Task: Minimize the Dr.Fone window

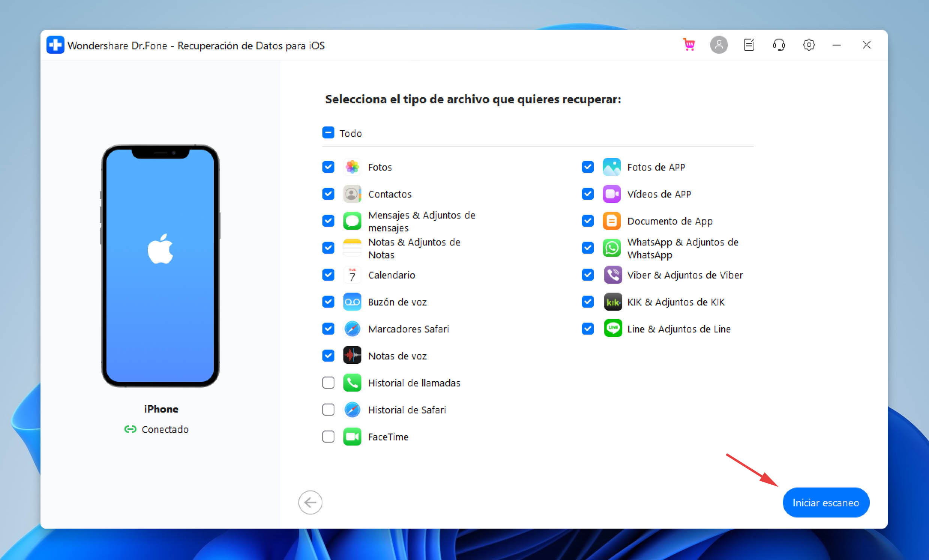Action: pyautogui.click(x=837, y=45)
